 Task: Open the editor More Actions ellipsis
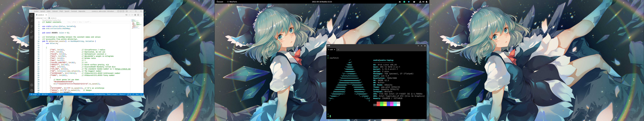click(x=141, y=15)
